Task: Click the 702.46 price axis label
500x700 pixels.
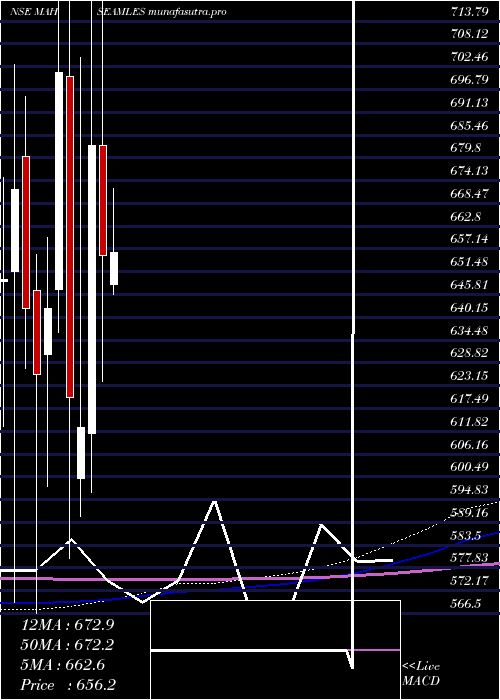Action: 470,57
